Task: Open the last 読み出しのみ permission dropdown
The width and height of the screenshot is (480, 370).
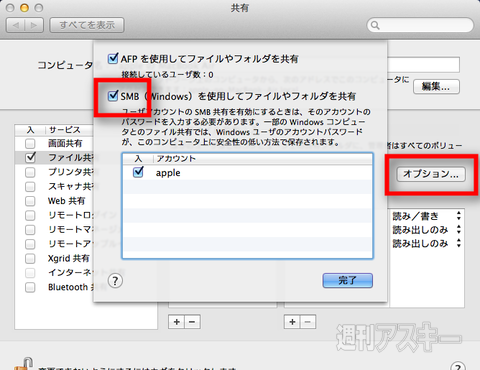Action: coord(427,243)
